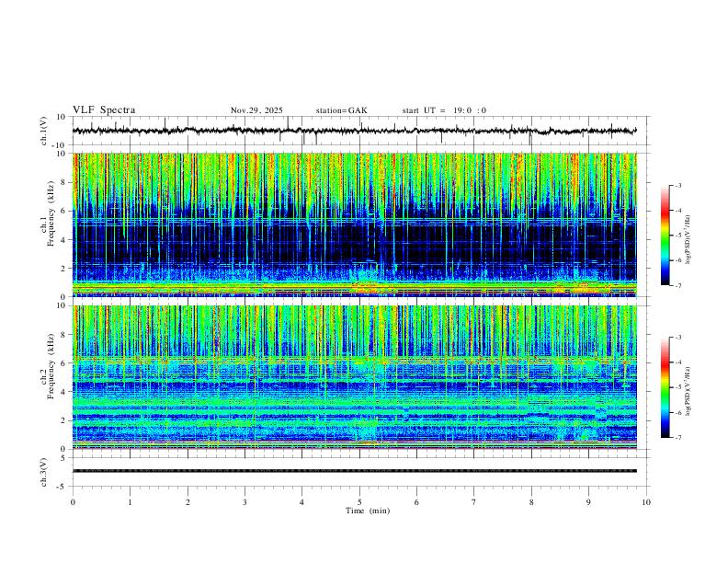This screenshot has height=563, width=728.
Task: Click the ch.1 PSD colorbar
Action: pos(665,235)
